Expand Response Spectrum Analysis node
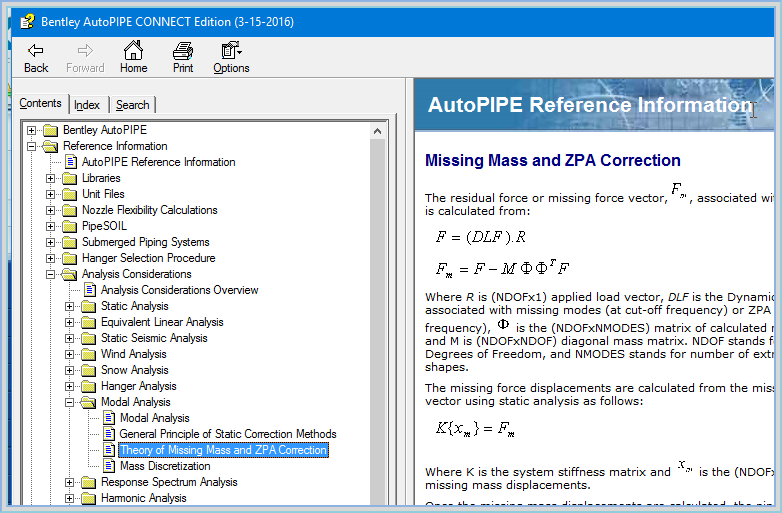The width and height of the screenshot is (782, 513). point(70,483)
